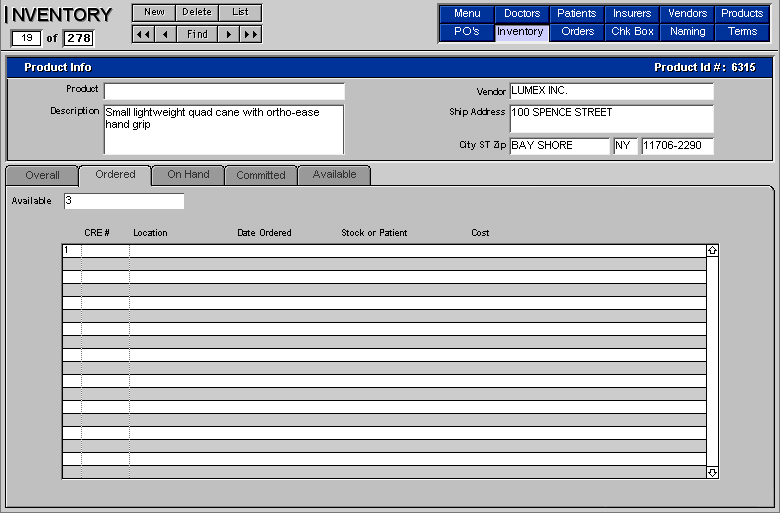Viewport: 780px width, 513px height.
Task: Select first row numbered 1 in list
Action: pyautogui.click(x=384, y=251)
